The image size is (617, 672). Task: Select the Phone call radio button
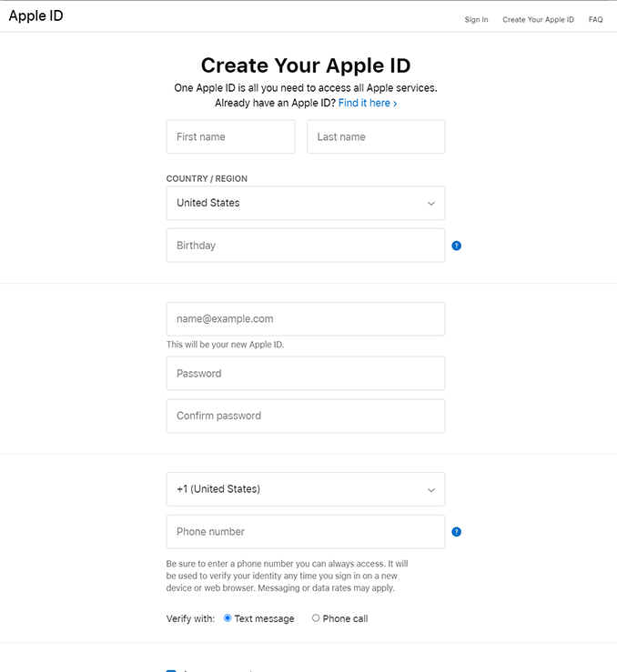tap(316, 618)
